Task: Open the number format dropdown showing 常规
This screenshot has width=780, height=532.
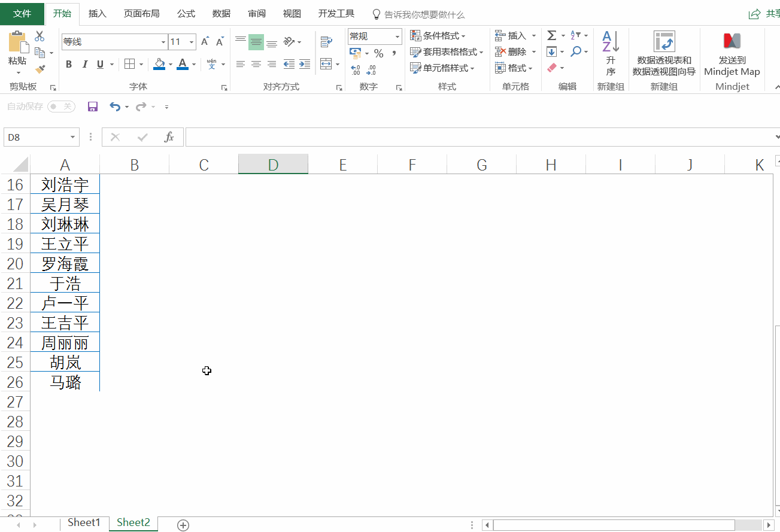Action: [x=375, y=37]
